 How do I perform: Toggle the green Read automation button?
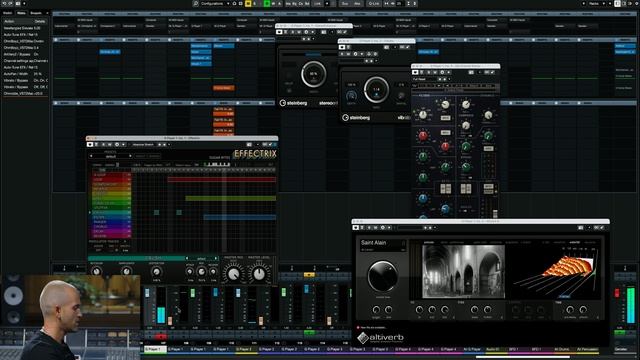click(x=267, y=3)
